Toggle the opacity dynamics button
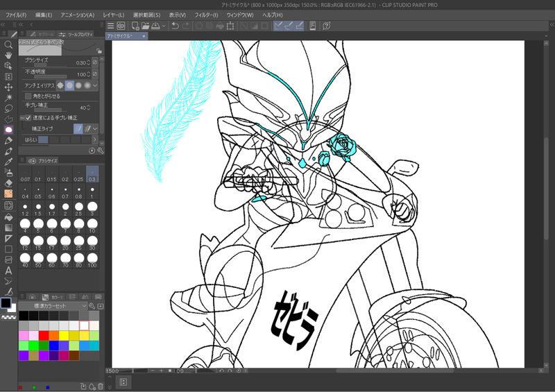 point(95,74)
